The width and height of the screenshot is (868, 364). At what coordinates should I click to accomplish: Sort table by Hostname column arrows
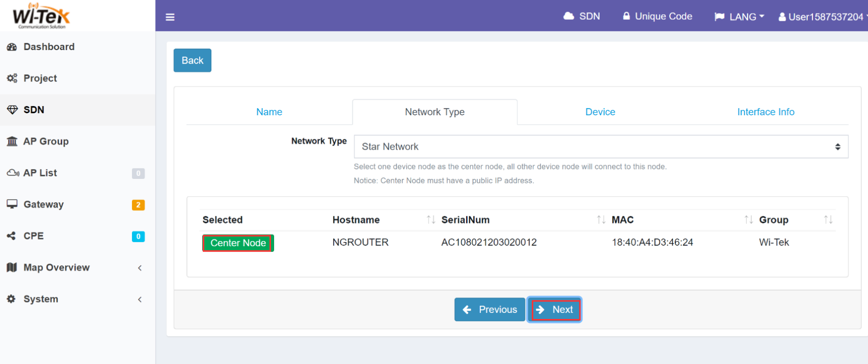[431, 219]
